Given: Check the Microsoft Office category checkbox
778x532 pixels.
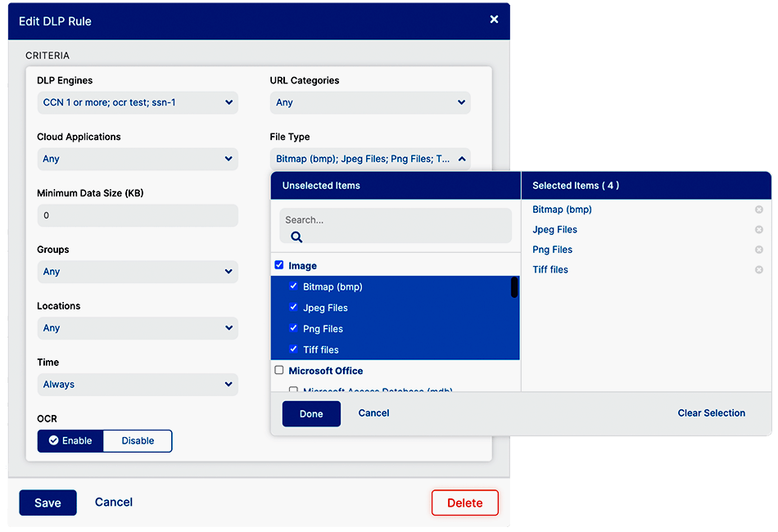Looking at the screenshot, I should point(279,370).
